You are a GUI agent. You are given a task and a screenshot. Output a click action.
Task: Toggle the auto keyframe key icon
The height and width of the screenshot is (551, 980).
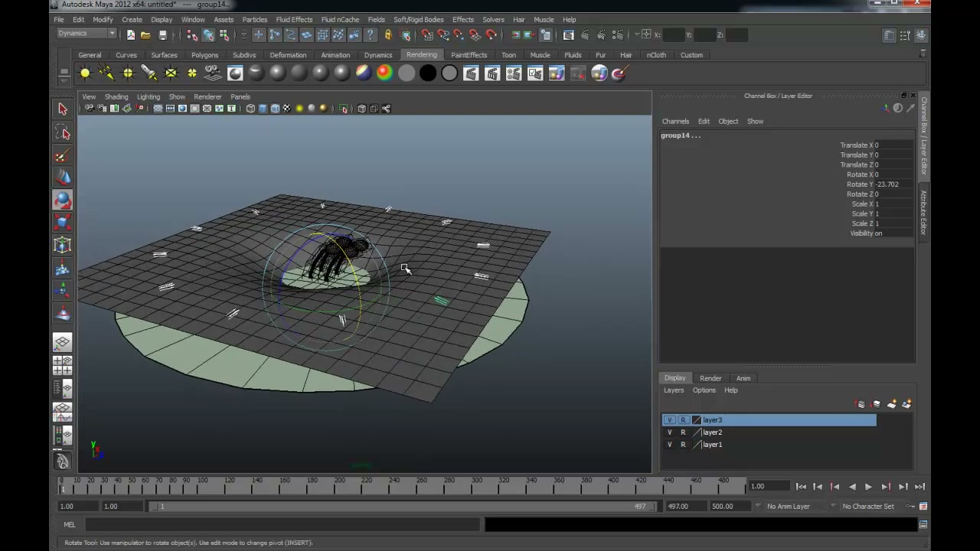[910, 506]
